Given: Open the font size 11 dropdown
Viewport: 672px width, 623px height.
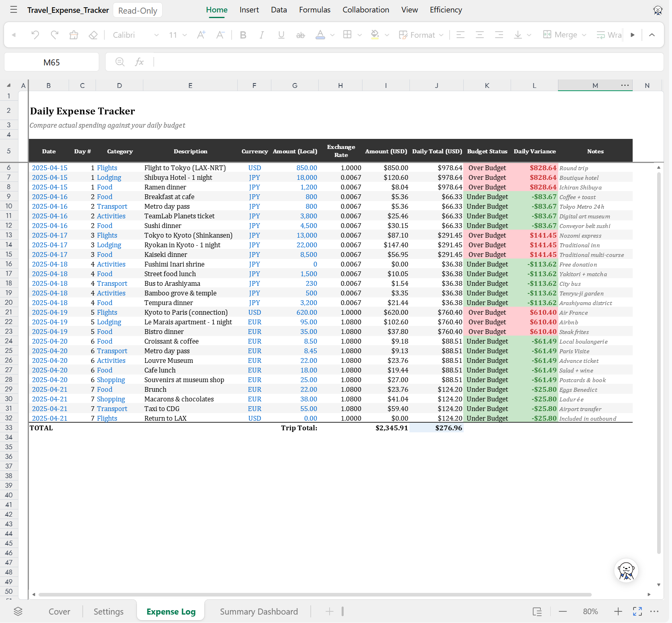Looking at the screenshot, I should point(178,35).
